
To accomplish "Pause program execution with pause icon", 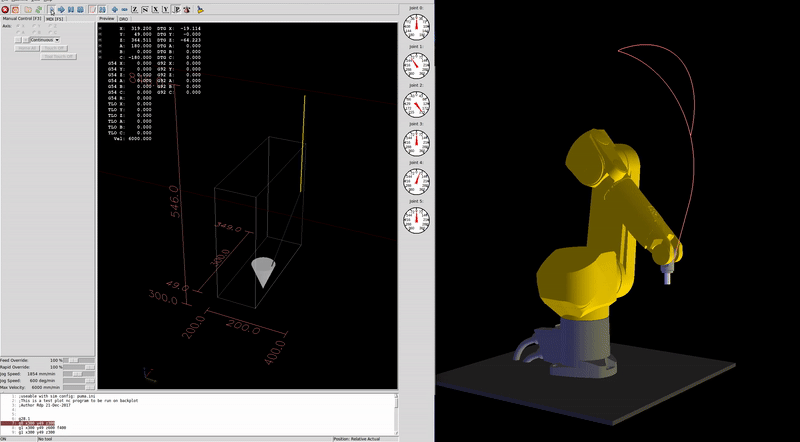I will click(71, 10).
